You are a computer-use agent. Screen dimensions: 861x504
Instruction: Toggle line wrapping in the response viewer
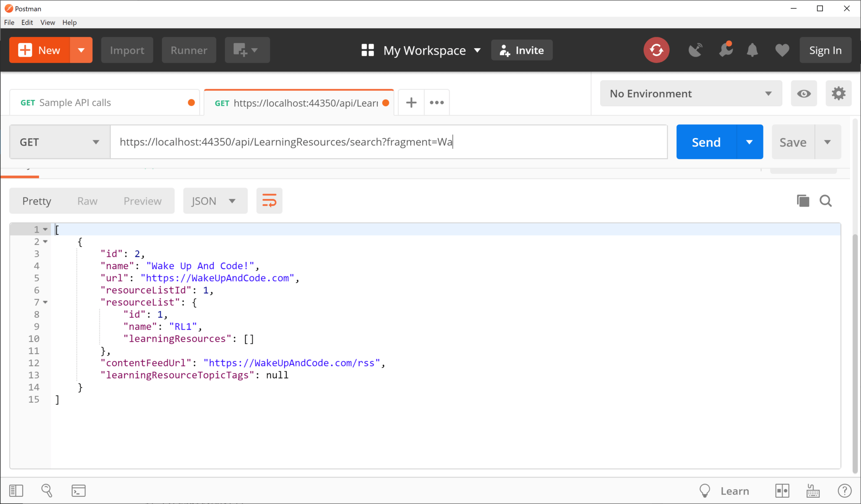(x=269, y=201)
